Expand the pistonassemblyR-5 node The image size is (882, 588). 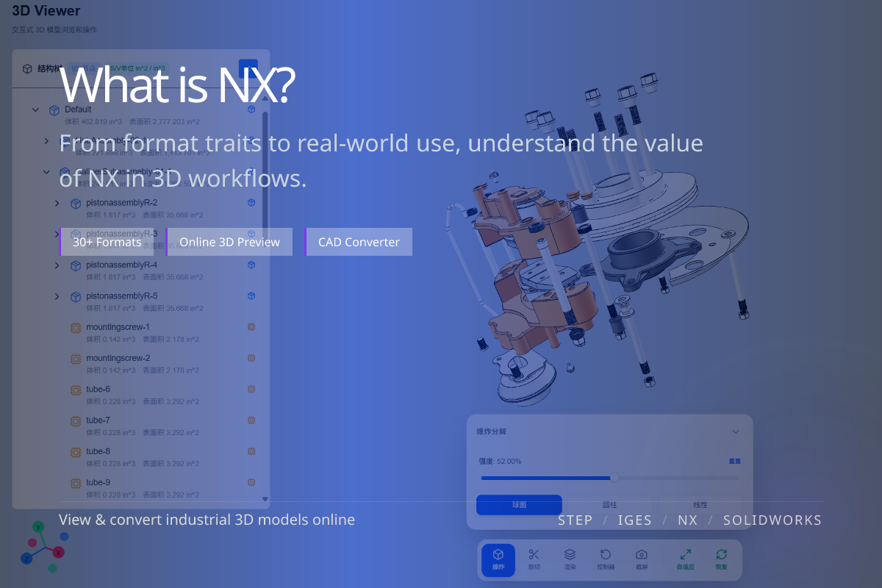(x=57, y=297)
